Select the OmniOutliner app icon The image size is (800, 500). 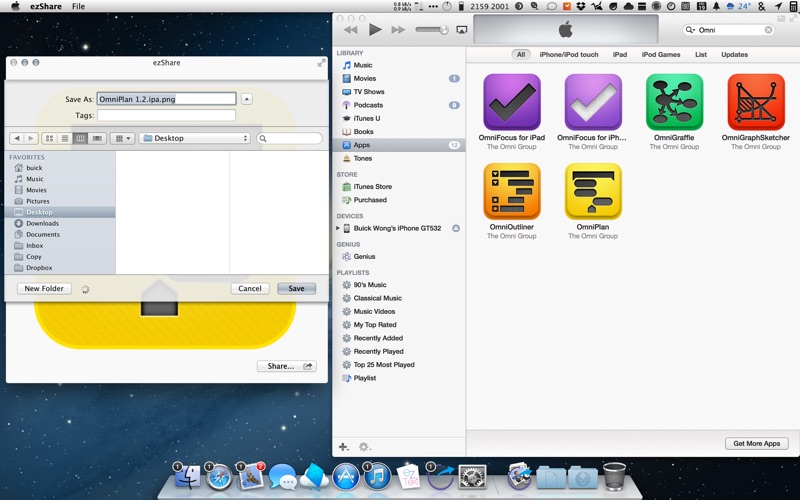[512, 191]
